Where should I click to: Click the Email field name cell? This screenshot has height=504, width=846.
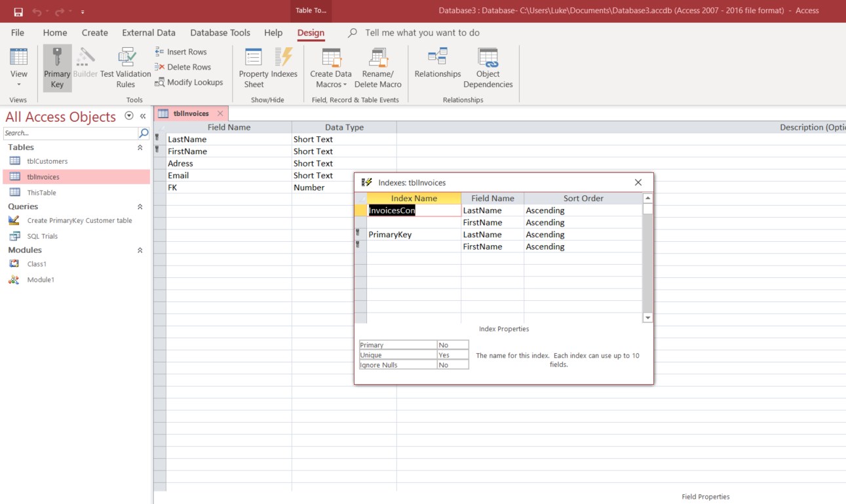click(x=229, y=176)
